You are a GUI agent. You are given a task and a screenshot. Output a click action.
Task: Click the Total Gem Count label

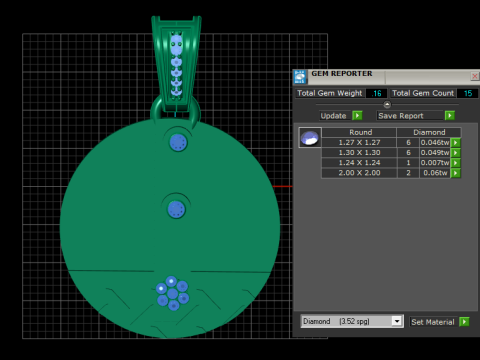(x=423, y=93)
